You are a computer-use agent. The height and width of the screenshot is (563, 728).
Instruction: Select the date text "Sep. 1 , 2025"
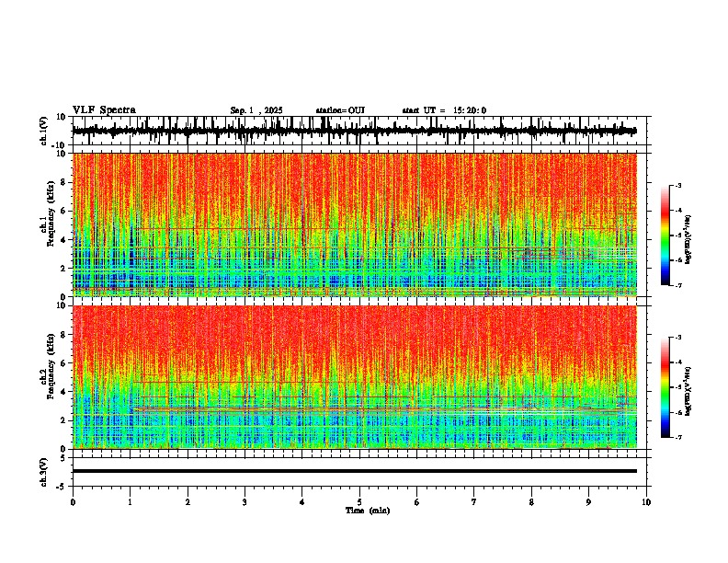pos(256,110)
